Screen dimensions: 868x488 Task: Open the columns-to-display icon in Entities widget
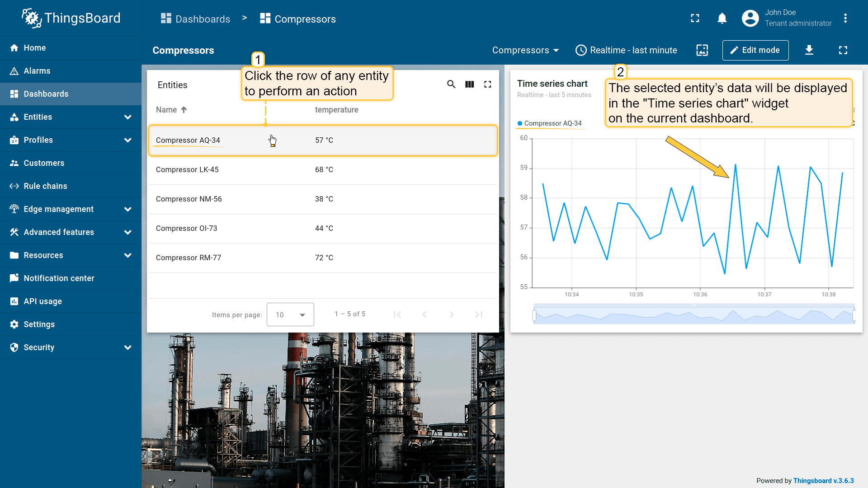click(x=469, y=84)
